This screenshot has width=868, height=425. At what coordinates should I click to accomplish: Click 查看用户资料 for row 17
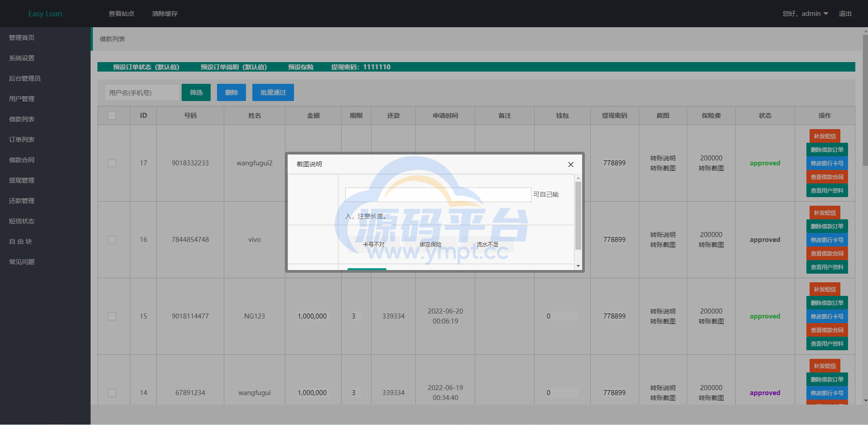coord(827,190)
